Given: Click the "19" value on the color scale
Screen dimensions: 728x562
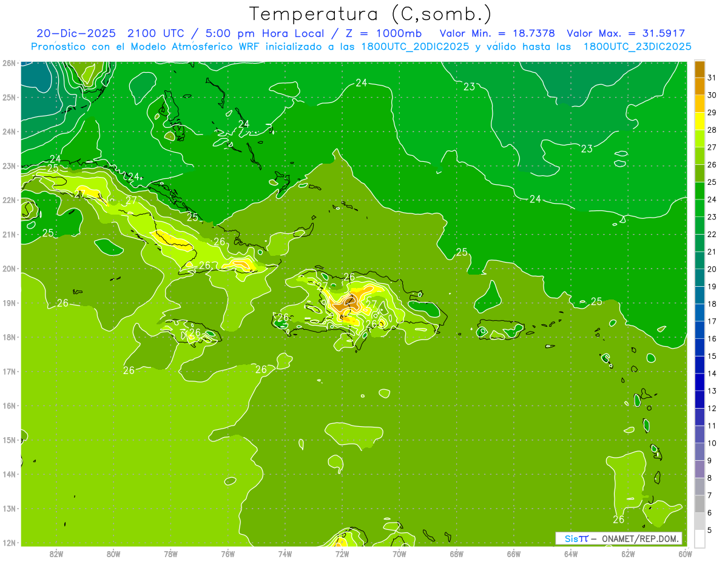Looking at the screenshot, I should [x=712, y=286].
